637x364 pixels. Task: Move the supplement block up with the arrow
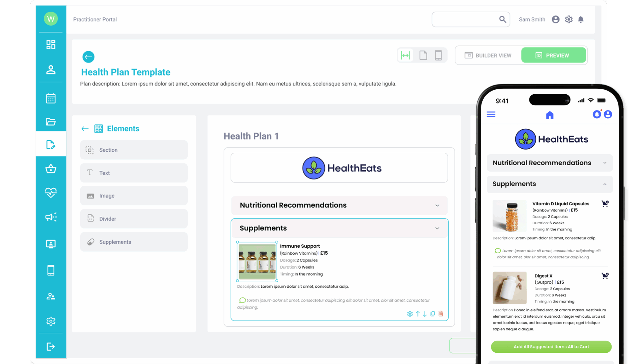pos(418,314)
